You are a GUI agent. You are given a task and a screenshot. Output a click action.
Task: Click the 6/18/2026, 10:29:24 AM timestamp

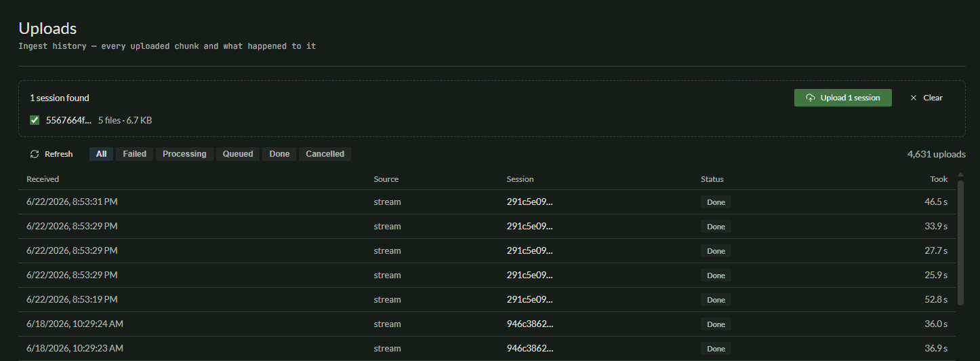[75, 324]
